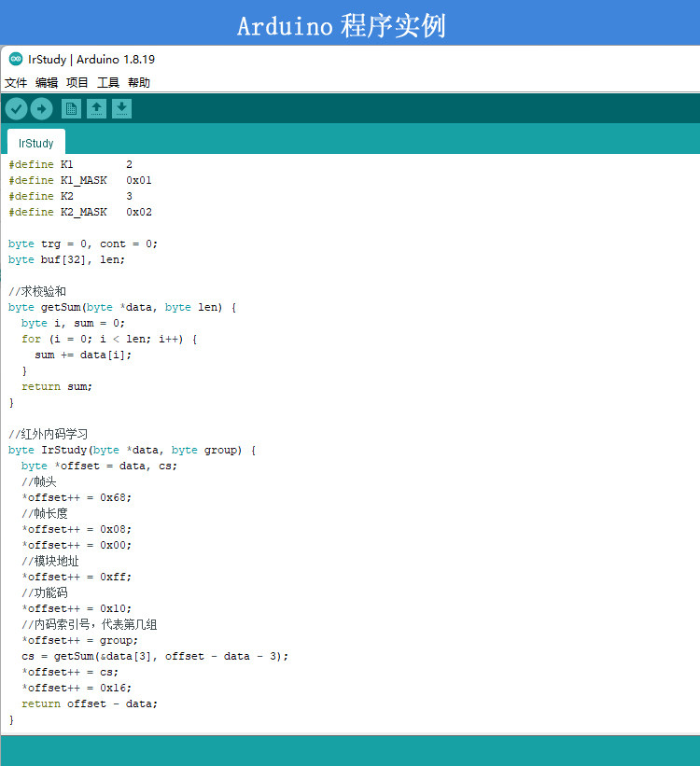This screenshot has height=766, width=700.
Task: Click the '#define K2 3' line
Action: (x=70, y=196)
